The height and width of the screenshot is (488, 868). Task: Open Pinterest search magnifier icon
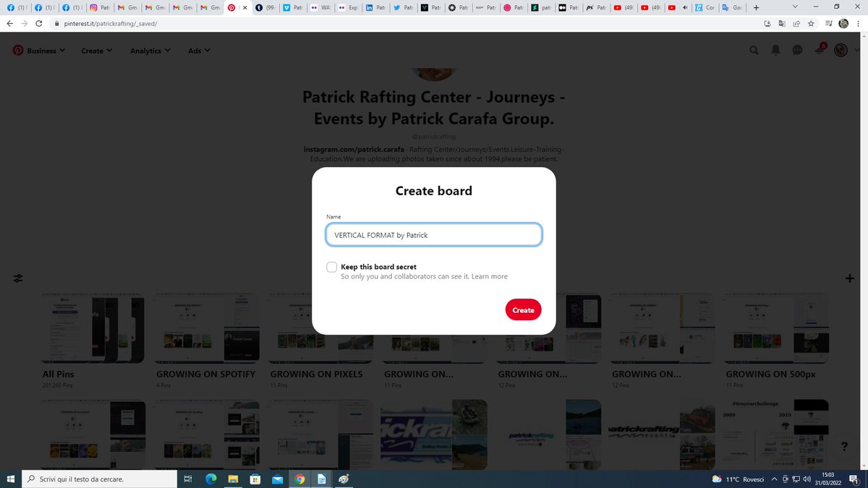tap(754, 51)
